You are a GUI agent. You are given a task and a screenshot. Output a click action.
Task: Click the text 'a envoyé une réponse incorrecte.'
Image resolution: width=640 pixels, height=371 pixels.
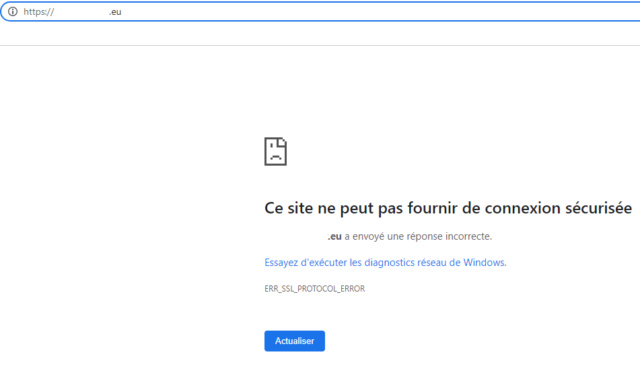pos(418,236)
